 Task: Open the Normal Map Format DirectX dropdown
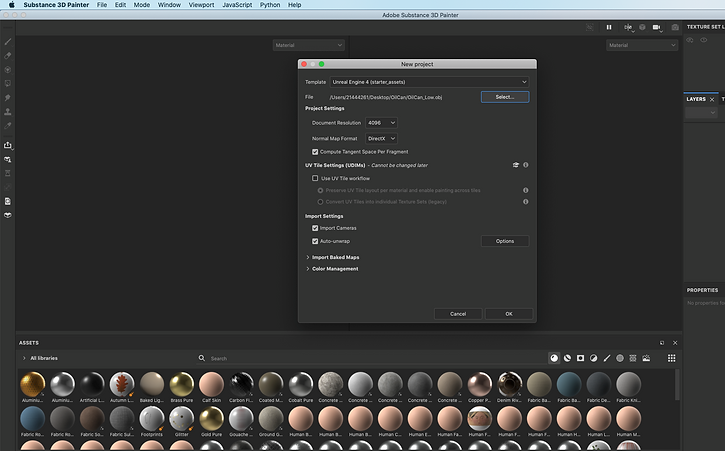point(381,138)
